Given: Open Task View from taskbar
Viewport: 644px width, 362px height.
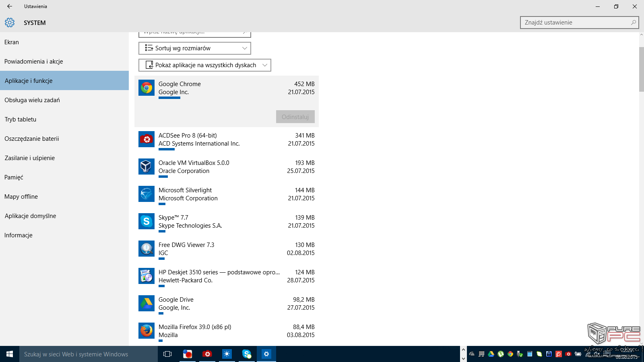Looking at the screenshot, I should pos(167,354).
